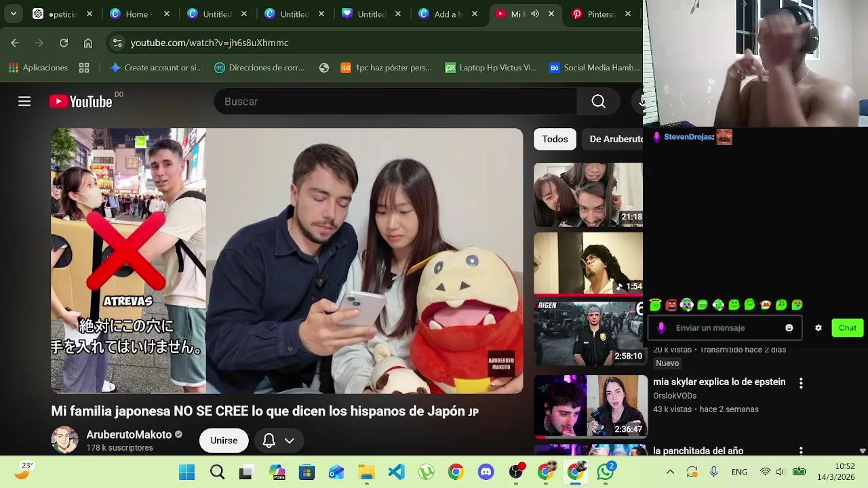Click the Unirse join button
This screenshot has width=868, height=488.
224,441
